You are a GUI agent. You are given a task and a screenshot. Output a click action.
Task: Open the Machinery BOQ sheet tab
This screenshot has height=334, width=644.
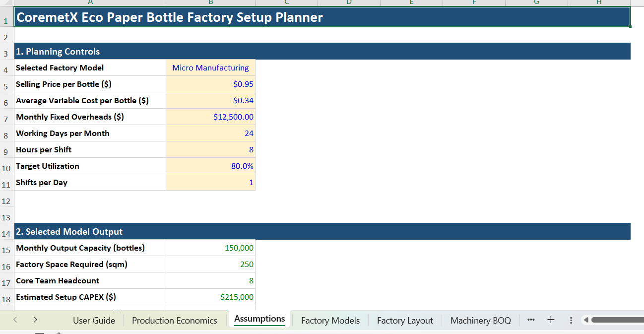pyautogui.click(x=481, y=320)
